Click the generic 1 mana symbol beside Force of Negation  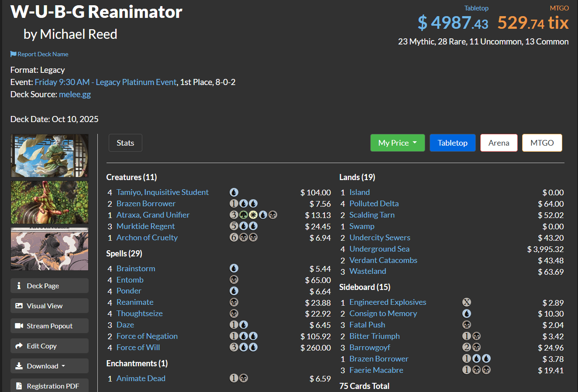coord(234,336)
